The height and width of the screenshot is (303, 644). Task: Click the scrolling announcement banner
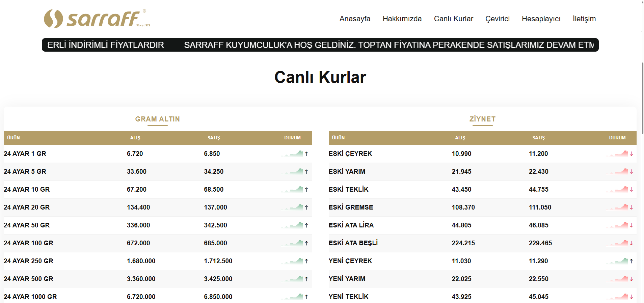point(320,45)
